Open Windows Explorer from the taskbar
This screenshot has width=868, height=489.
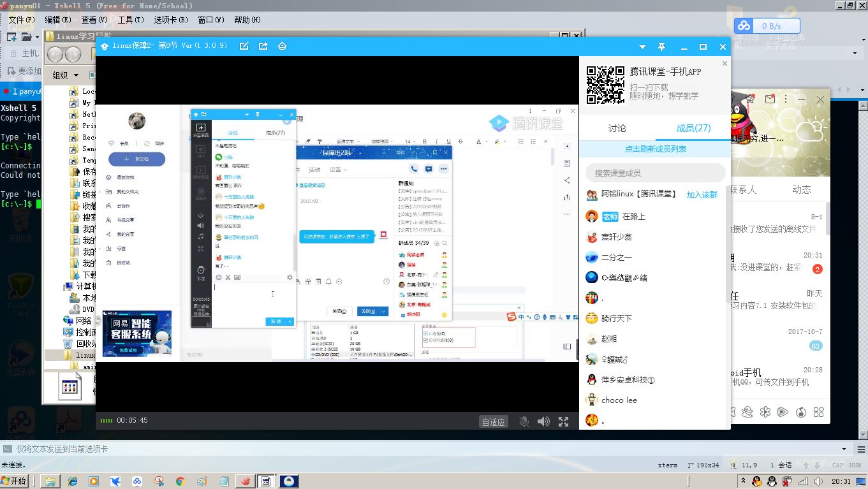click(x=50, y=481)
